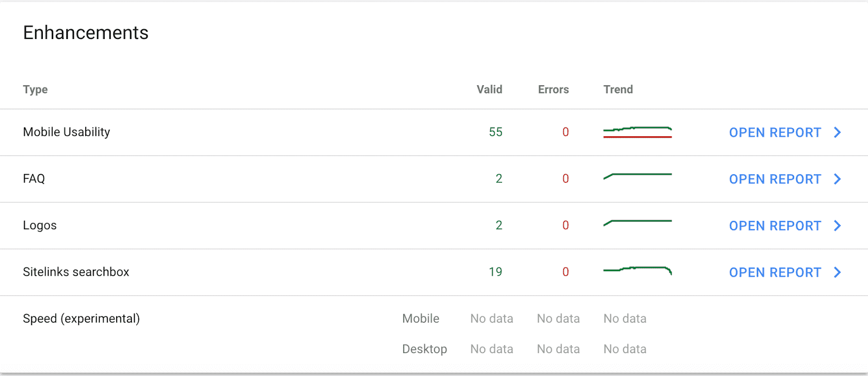Click the FAQ trend sparkline
The image size is (868, 376).
pyautogui.click(x=637, y=176)
